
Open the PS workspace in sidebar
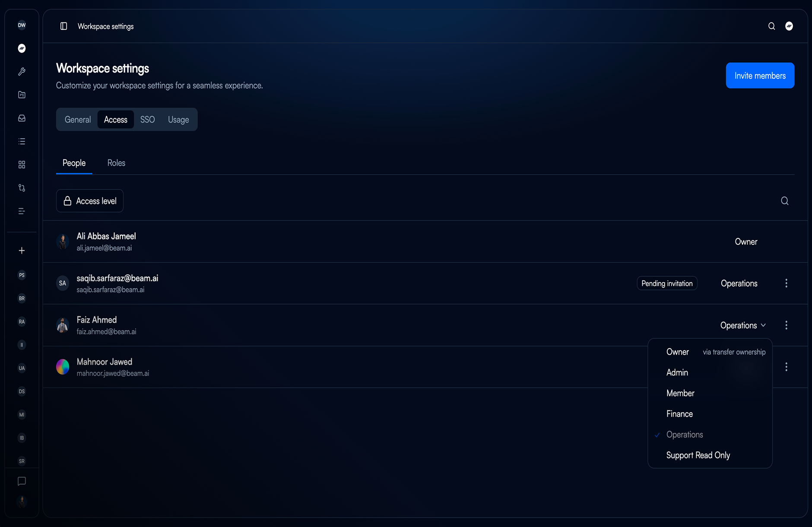point(22,275)
